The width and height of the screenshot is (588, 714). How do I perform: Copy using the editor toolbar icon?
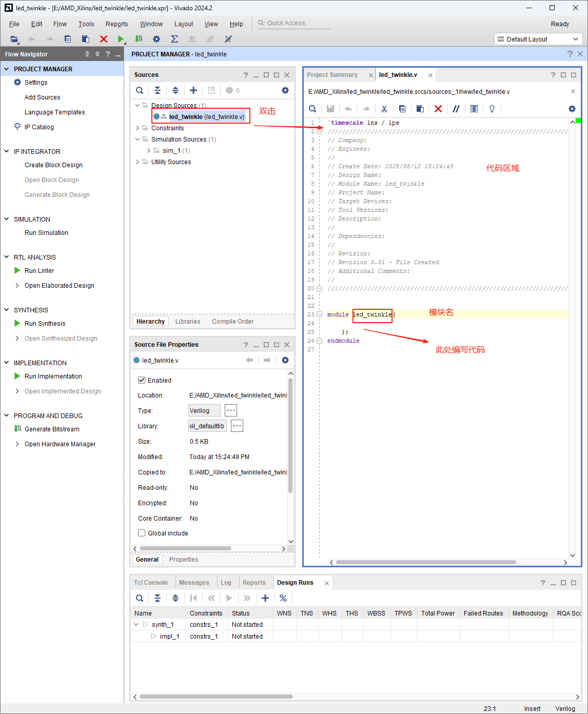402,109
